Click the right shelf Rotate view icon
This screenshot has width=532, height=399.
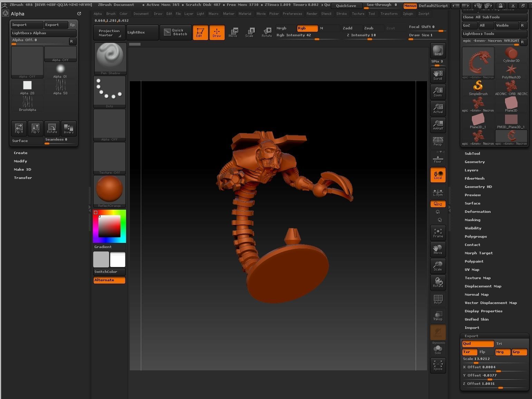click(x=438, y=282)
